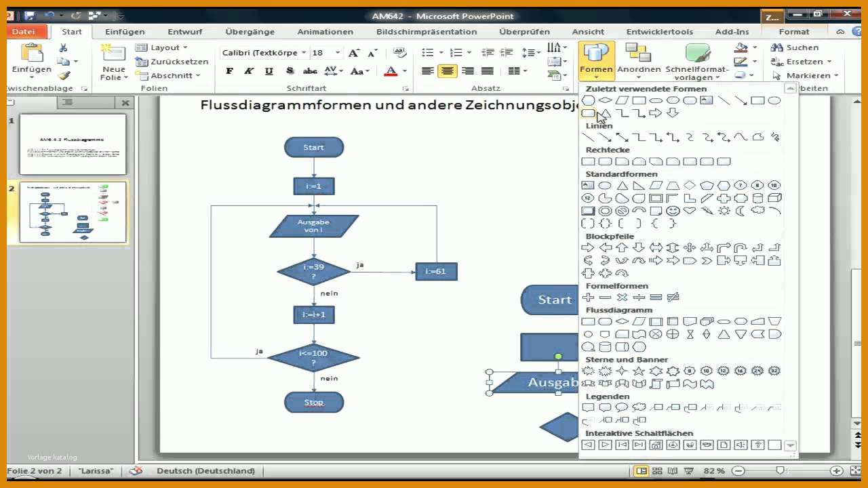
Task: Open the Animationen ribbon tab
Action: pyautogui.click(x=325, y=31)
